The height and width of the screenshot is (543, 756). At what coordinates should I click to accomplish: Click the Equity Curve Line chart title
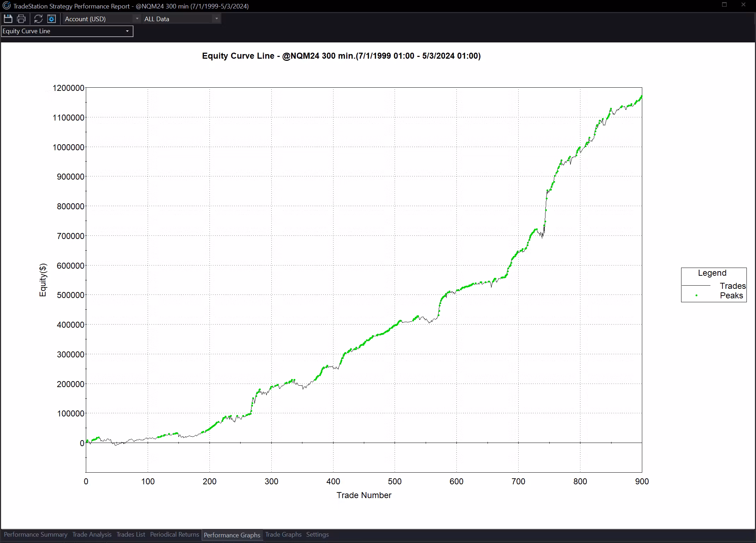pos(341,56)
